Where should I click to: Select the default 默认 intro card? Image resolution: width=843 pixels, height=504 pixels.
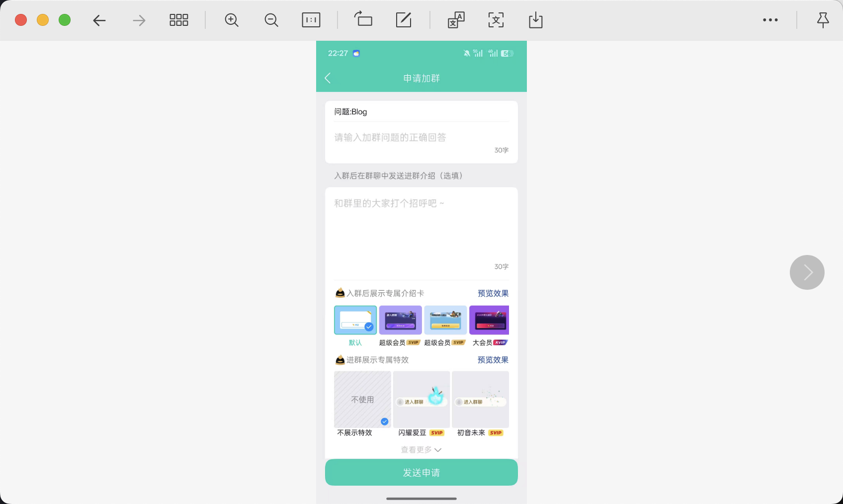(355, 320)
